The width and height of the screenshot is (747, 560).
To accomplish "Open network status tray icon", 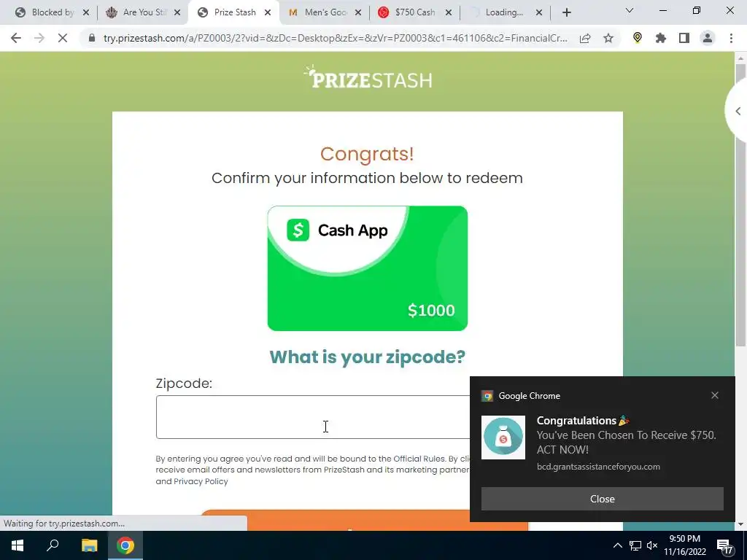I will coord(635,545).
